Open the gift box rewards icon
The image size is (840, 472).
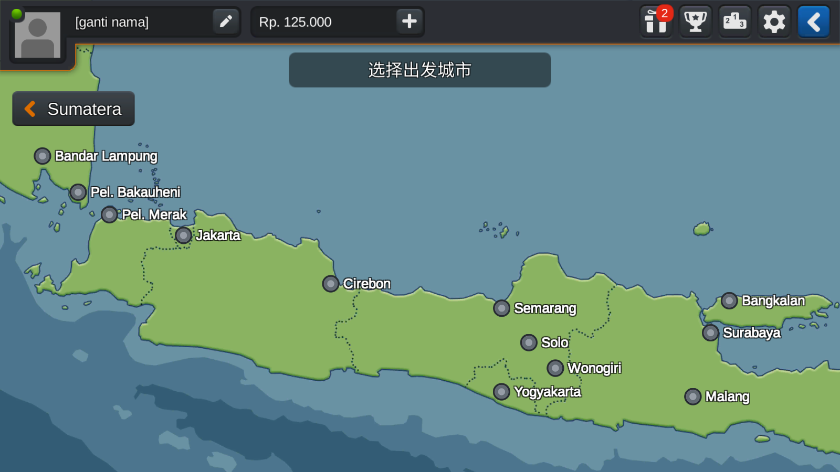coord(656,21)
